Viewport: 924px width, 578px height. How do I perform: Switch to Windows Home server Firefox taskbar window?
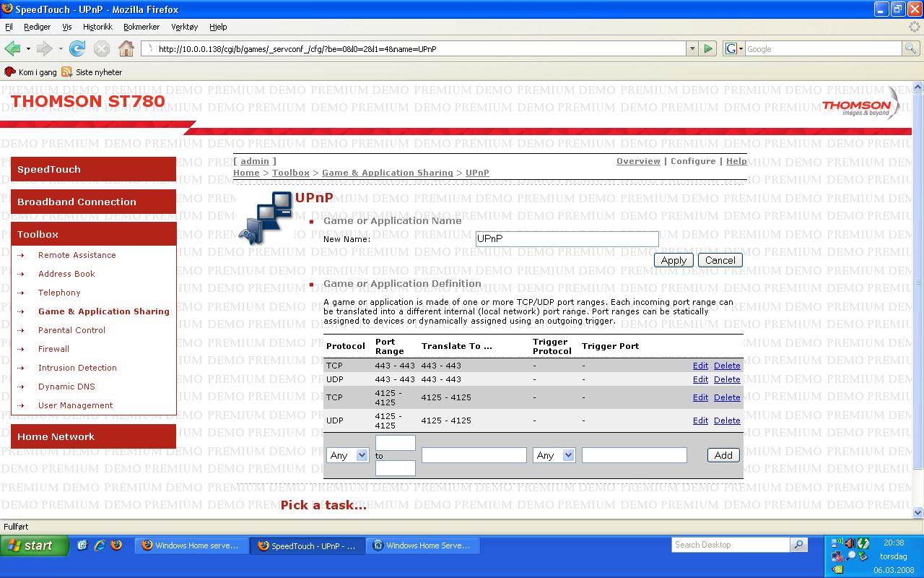191,545
